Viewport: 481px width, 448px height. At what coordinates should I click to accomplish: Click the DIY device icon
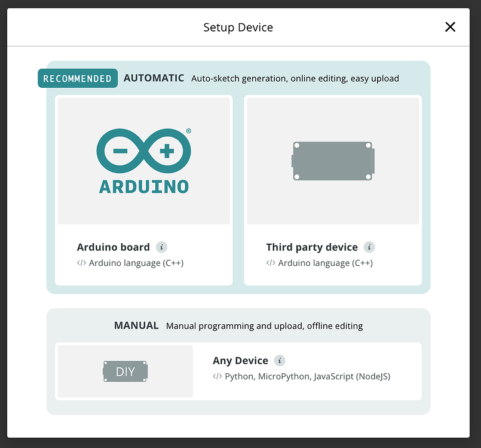click(124, 371)
